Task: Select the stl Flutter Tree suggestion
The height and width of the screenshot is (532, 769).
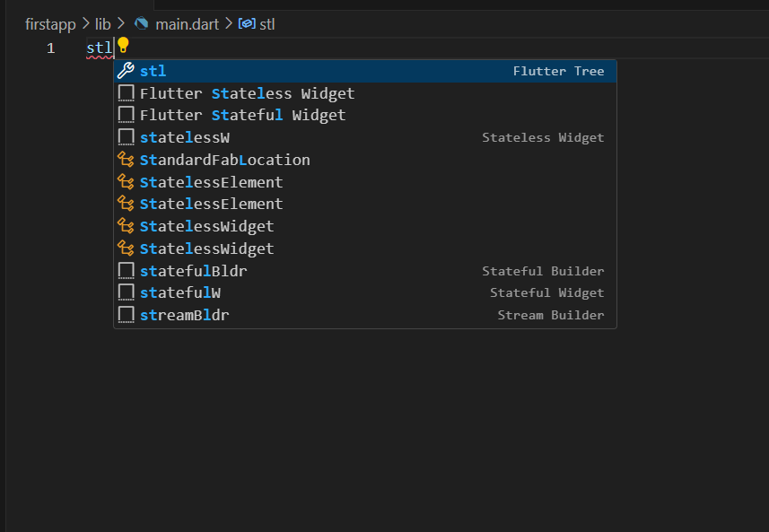Action: [x=365, y=71]
